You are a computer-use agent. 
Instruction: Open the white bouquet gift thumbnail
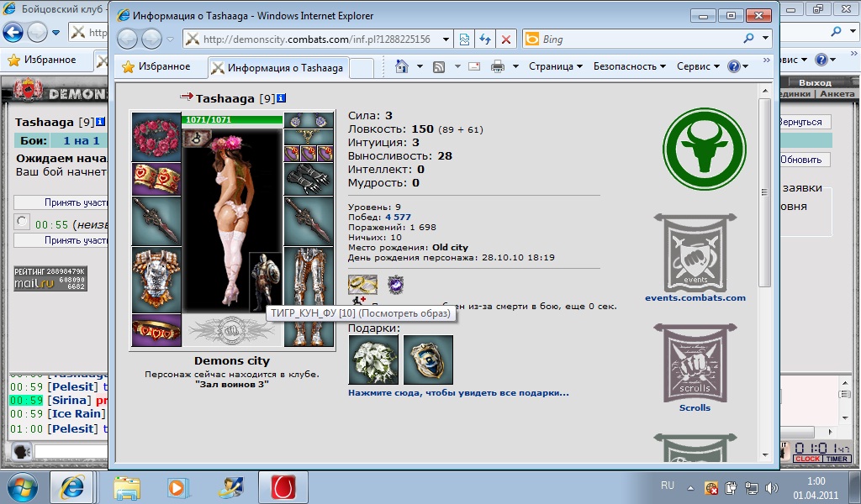tap(373, 360)
